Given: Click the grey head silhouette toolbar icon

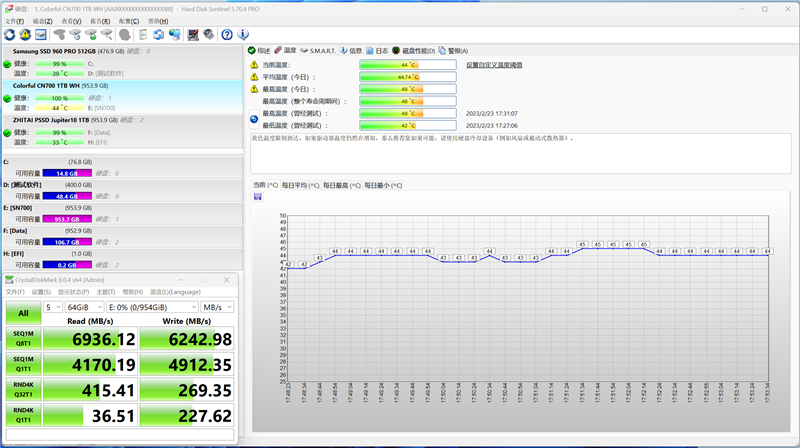Looking at the screenshot, I should click(x=124, y=35).
